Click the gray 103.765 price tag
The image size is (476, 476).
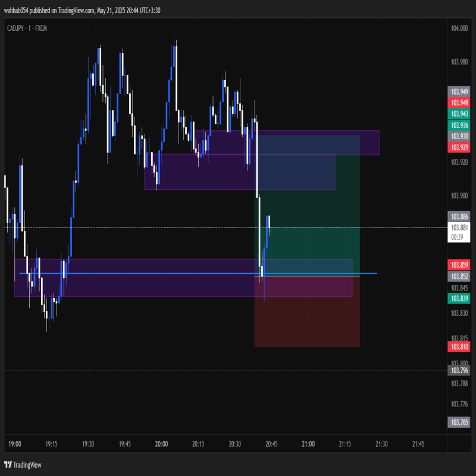(459, 422)
